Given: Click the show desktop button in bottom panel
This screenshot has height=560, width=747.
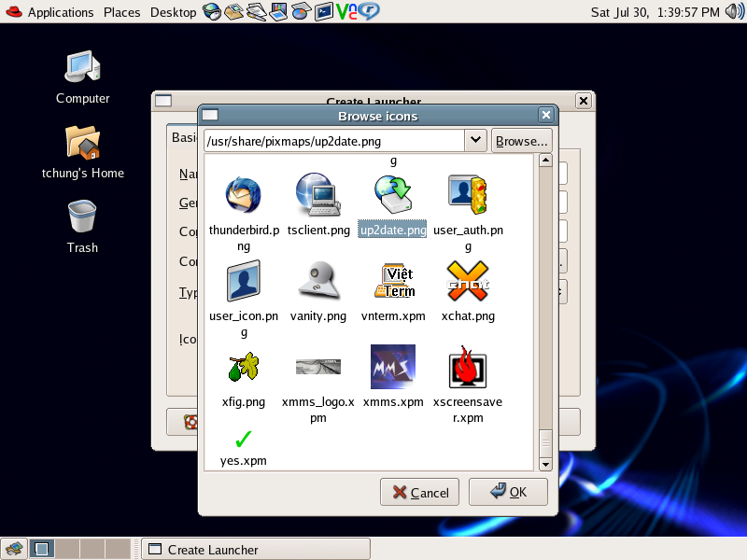Looking at the screenshot, I should [14, 549].
